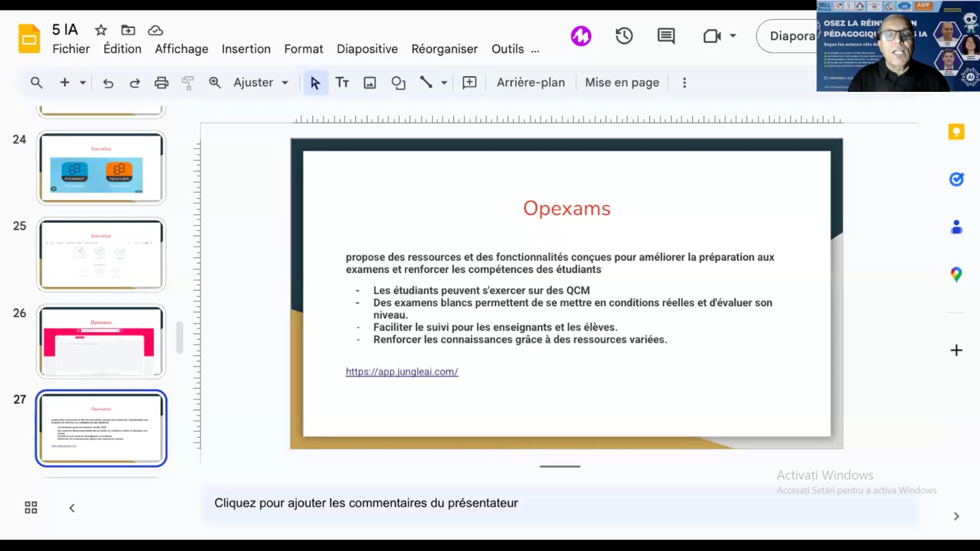The image size is (980, 551).
Task: Expand the new slide dropdown arrow
Action: pyautogui.click(x=83, y=83)
